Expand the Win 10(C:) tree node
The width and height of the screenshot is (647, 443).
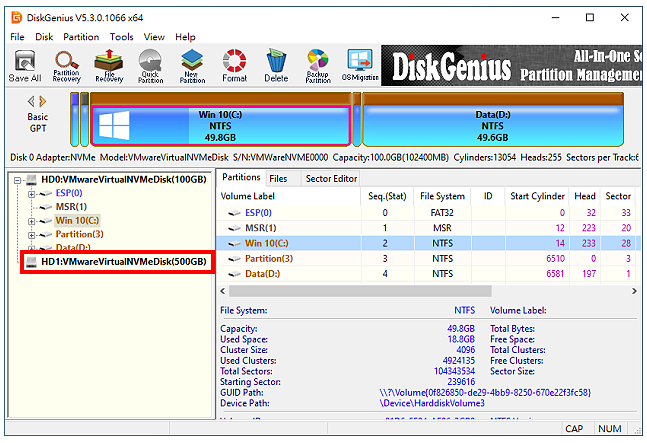point(31,222)
